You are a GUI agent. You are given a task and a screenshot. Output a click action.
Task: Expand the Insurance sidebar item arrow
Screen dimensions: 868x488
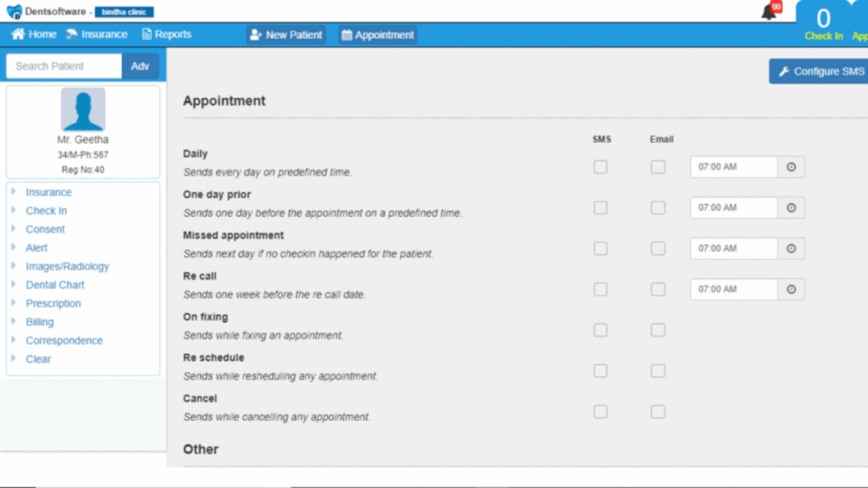[14, 191]
